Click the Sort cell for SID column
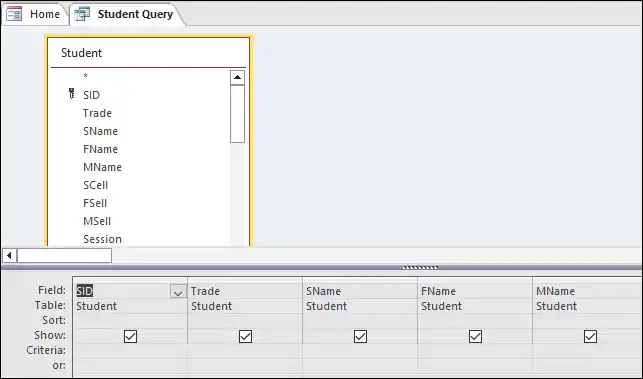The image size is (643, 379). [130, 321]
